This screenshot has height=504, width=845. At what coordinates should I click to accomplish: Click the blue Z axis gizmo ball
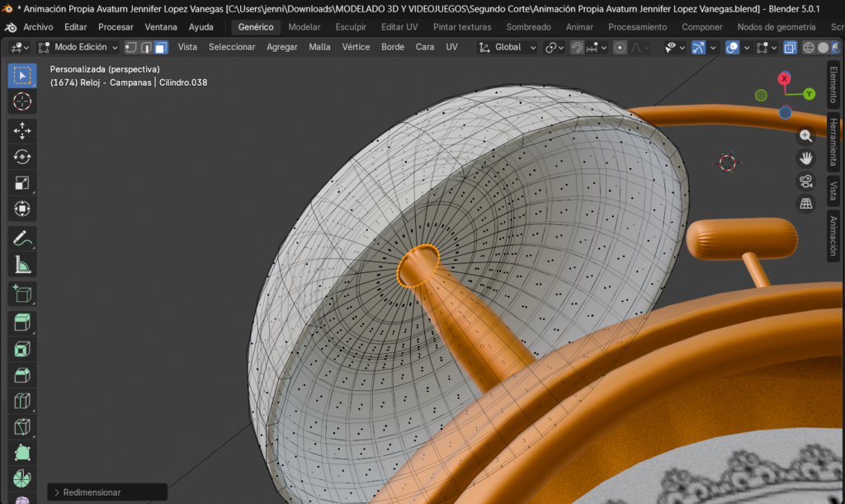786,112
